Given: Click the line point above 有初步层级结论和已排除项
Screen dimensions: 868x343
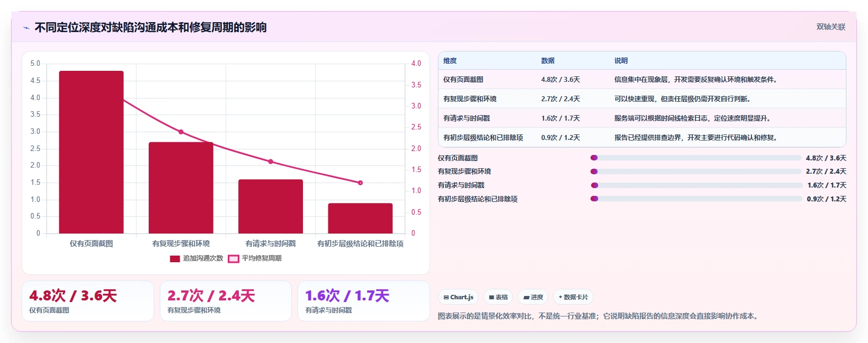Looking at the screenshot, I should point(360,183).
